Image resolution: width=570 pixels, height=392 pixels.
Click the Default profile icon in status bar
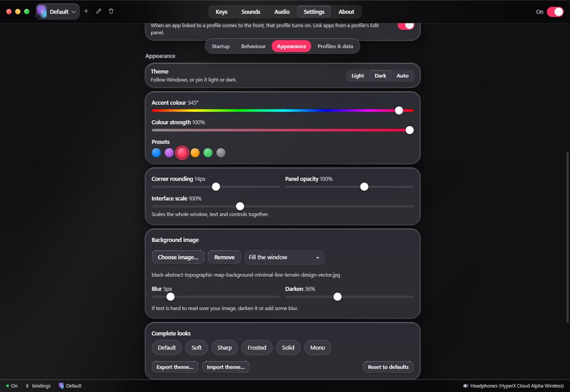coord(61,386)
